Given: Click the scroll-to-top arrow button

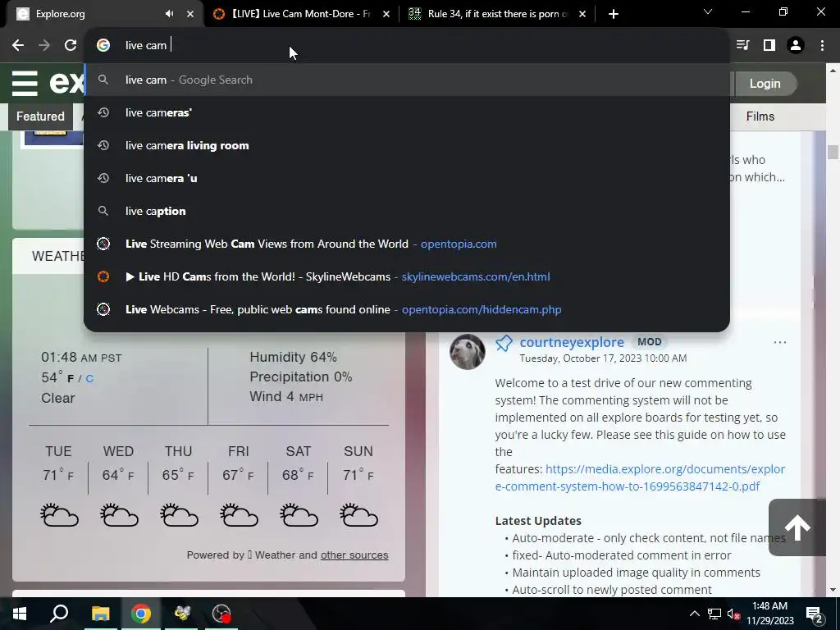Looking at the screenshot, I should click(797, 527).
